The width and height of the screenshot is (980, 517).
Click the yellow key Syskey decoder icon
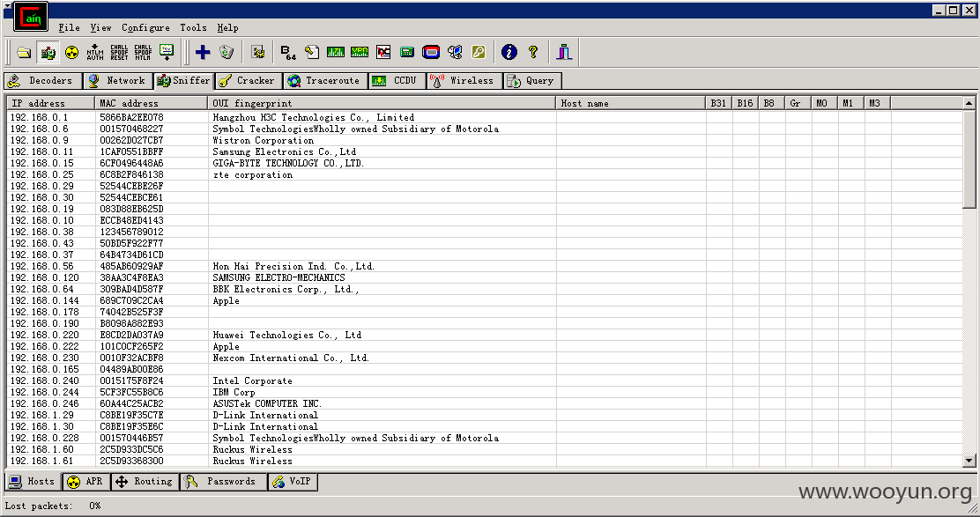[479, 53]
